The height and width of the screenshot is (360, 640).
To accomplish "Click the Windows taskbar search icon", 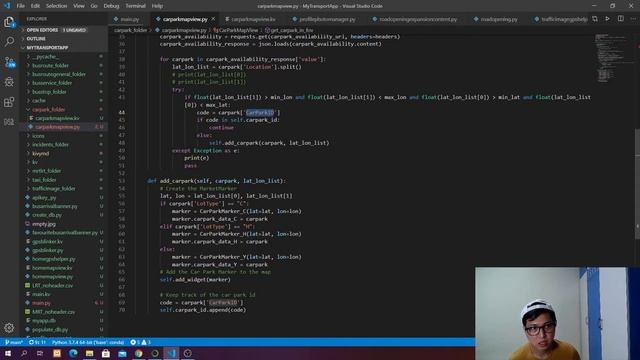I will click(x=24, y=353).
